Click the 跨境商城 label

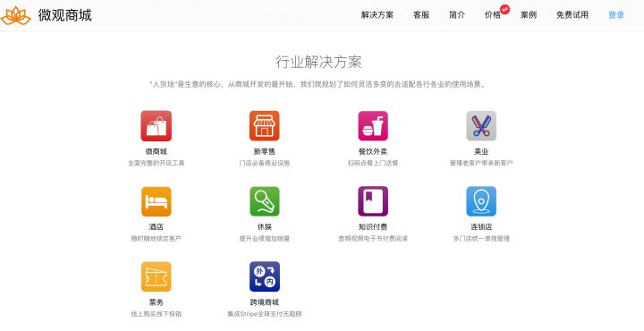(265, 302)
